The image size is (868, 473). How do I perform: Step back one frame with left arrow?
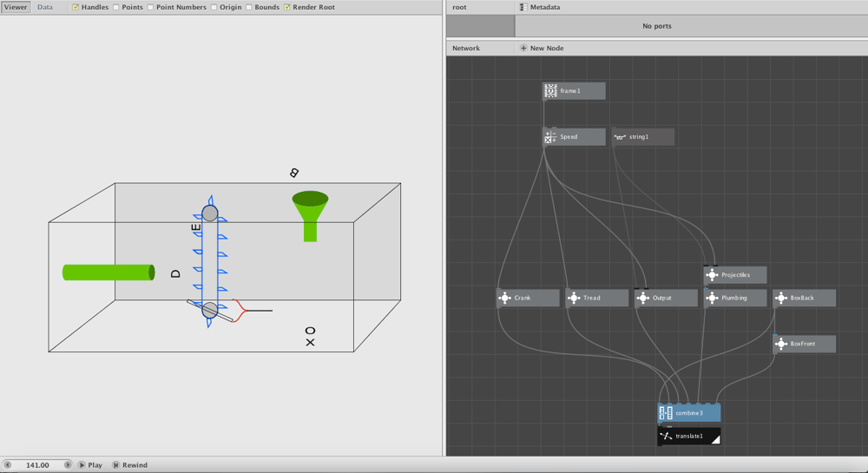(7, 464)
